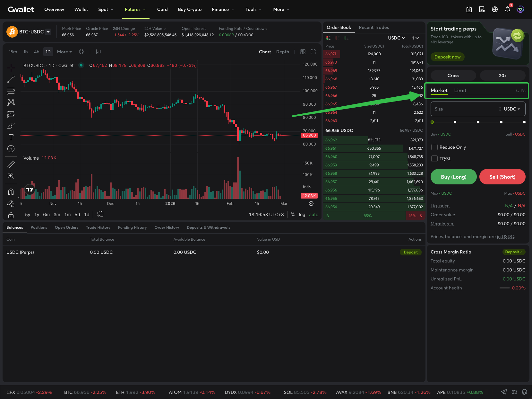Toggle log scale on chart

tap(302, 215)
